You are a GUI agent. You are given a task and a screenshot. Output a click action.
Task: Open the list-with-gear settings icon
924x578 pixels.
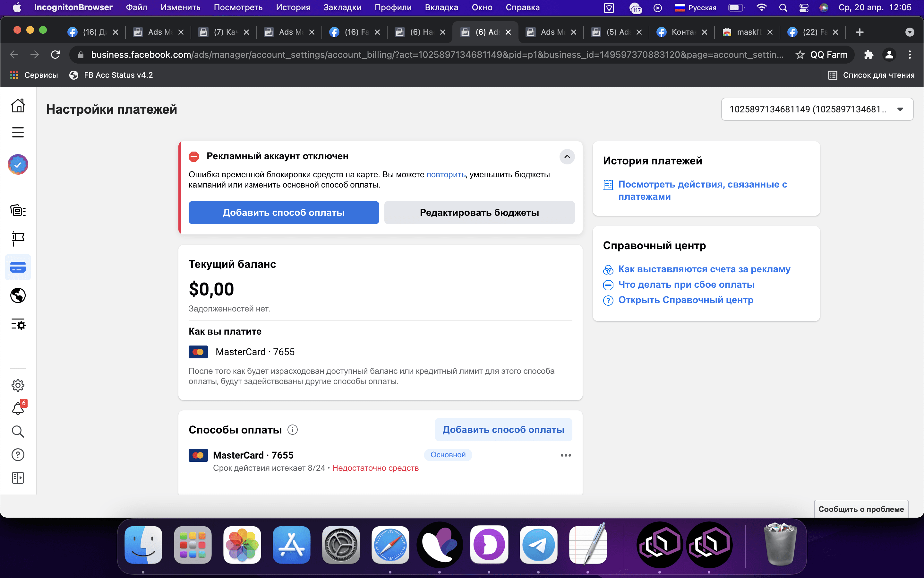(18, 325)
